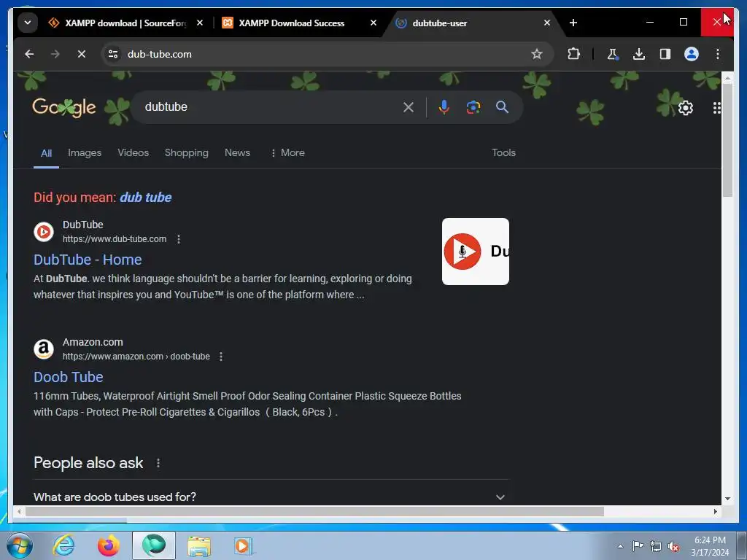Select the dubtube-user tab
The width and height of the screenshot is (747, 560).
click(439, 23)
